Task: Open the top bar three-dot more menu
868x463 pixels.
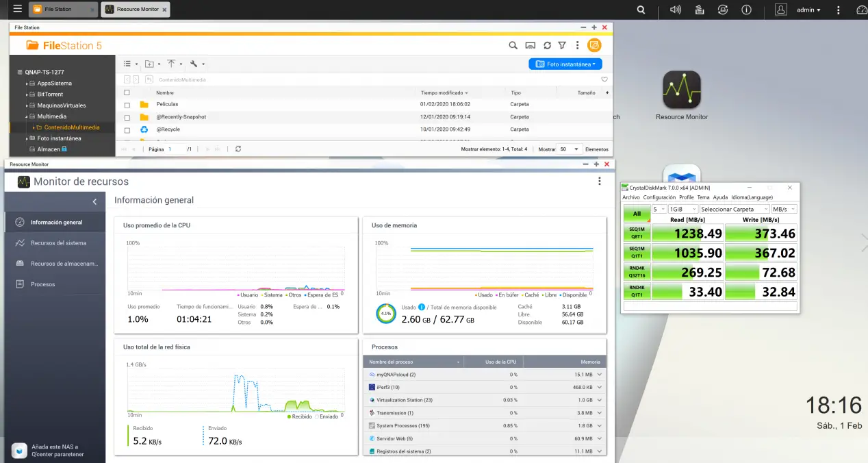Action: tap(837, 10)
